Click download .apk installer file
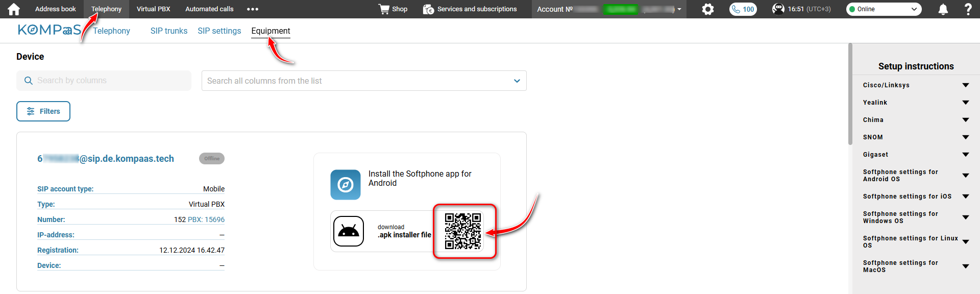 point(404,231)
